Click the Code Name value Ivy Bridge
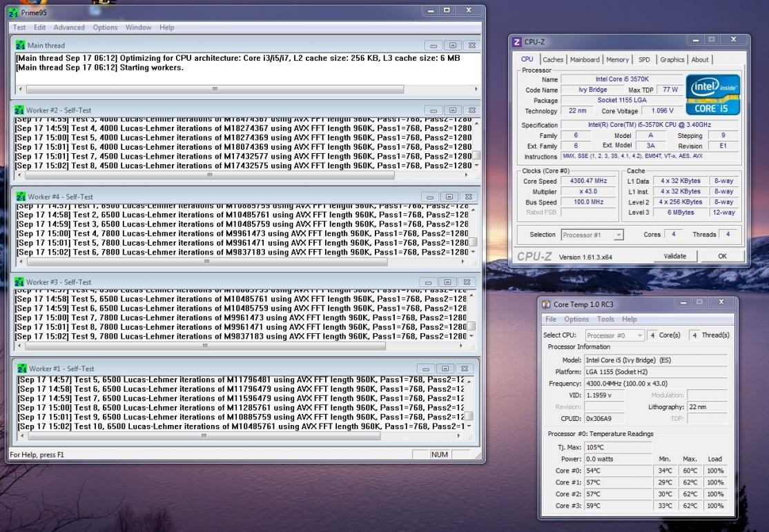Image resolution: width=769 pixels, height=532 pixels. [592, 90]
